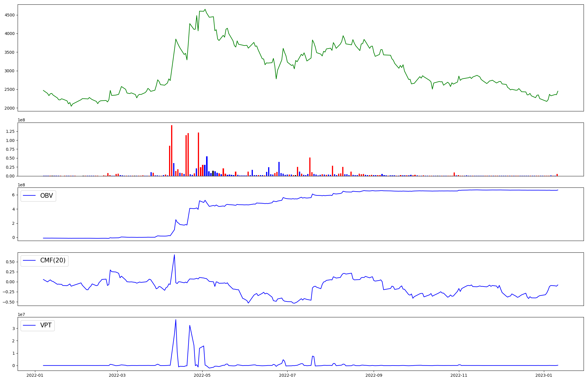Click the black bar in volume chart
This screenshot has height=382, width=588.
(213, 173)
